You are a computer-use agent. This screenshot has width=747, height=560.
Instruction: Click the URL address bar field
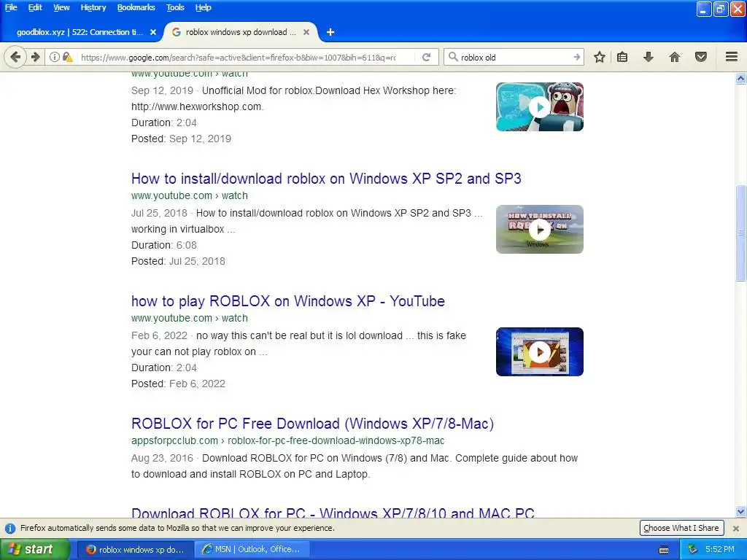point(239,57)
